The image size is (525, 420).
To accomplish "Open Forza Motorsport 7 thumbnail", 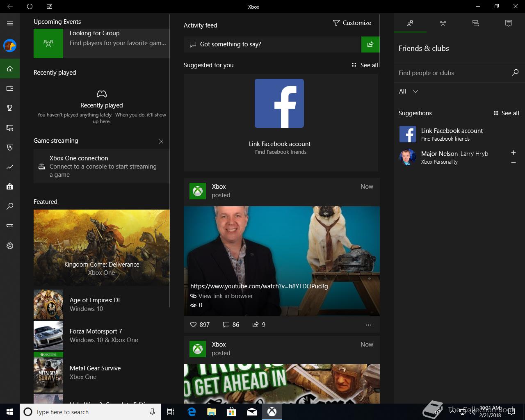I will [48, 336].
